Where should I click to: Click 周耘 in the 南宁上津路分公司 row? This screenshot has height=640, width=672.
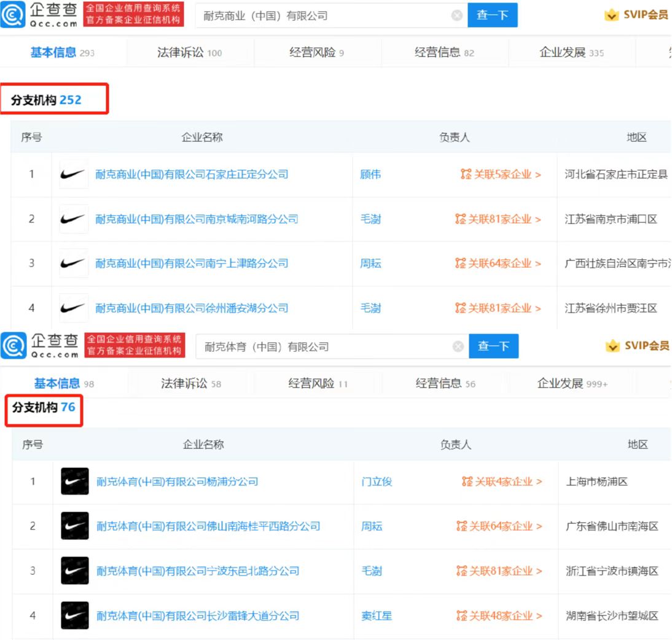coord(370,263)
